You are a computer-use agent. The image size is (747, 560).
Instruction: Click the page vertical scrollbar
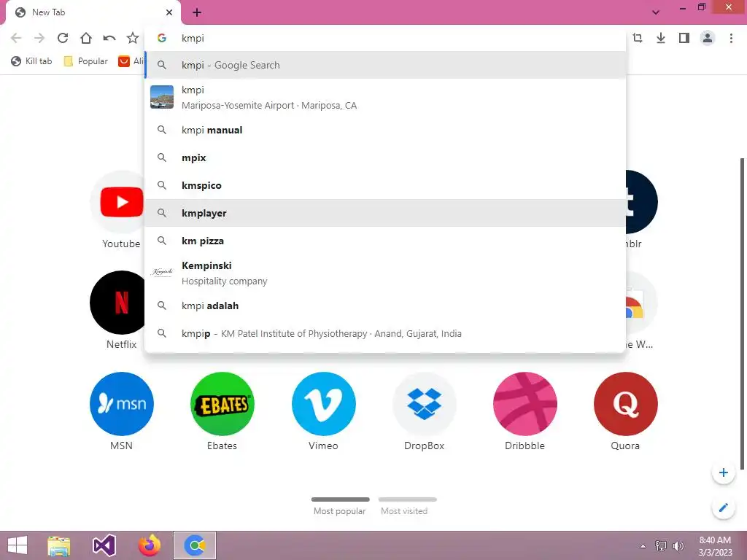[742, 314]
